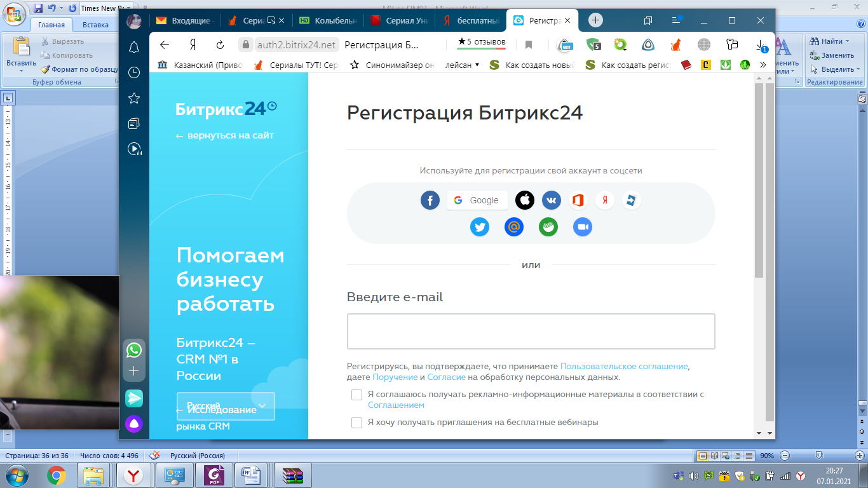Switch to the Сериал Уни browser tab
This screenshot has width=868, height=488.
click(x=400, y=20)
